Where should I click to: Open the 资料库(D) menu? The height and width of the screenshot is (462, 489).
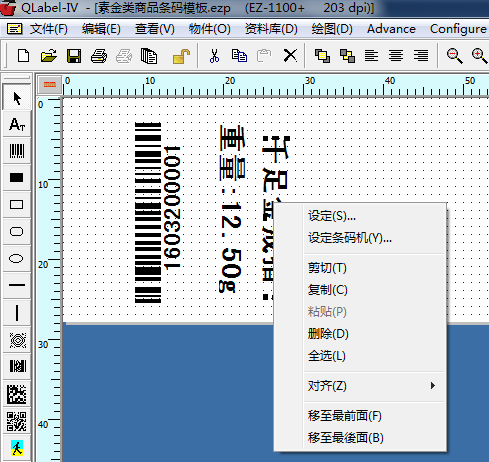click(x=271, y=29)
